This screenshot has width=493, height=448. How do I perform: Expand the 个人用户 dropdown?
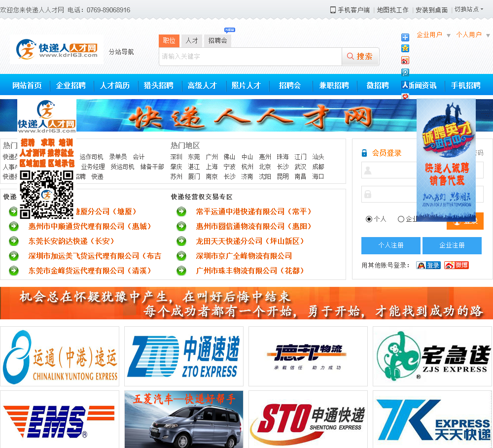tap(473, 35)
